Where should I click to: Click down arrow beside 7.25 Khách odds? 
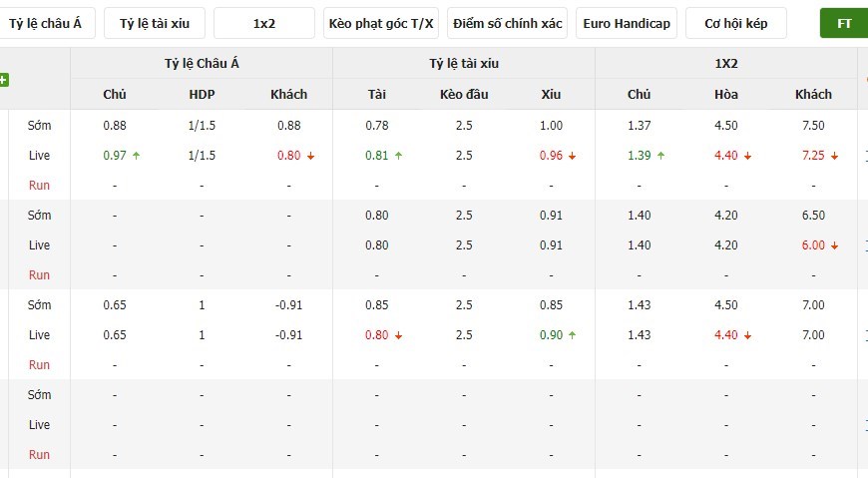tap(834, 157)
